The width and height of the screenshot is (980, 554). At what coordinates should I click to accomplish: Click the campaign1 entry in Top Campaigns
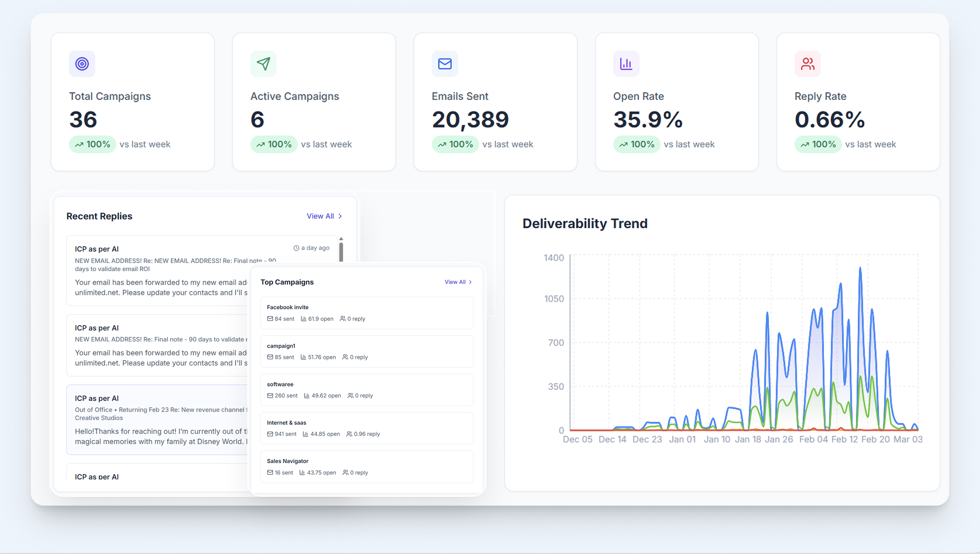point(366,351)
